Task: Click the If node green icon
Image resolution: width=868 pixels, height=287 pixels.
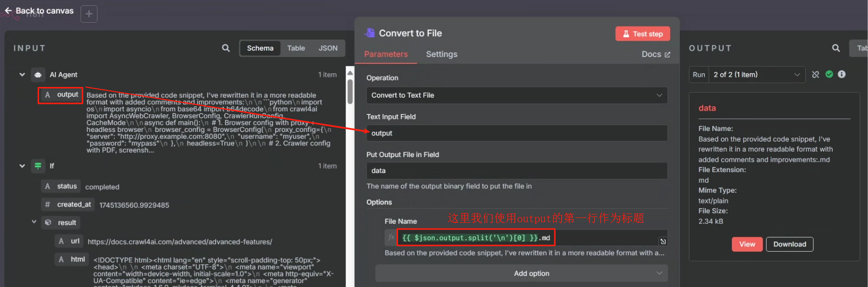Action: (38, 166)
